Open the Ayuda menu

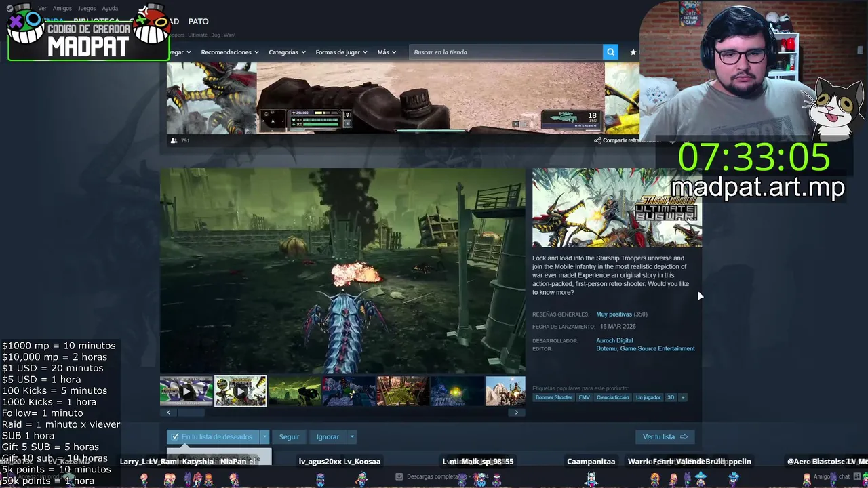click(x=110, y=9)
